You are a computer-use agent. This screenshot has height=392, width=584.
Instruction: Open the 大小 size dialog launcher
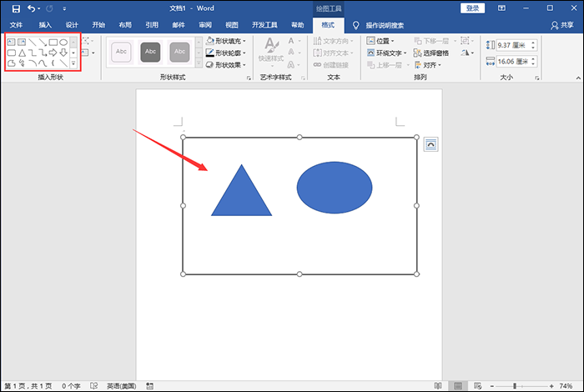point(536,78)
